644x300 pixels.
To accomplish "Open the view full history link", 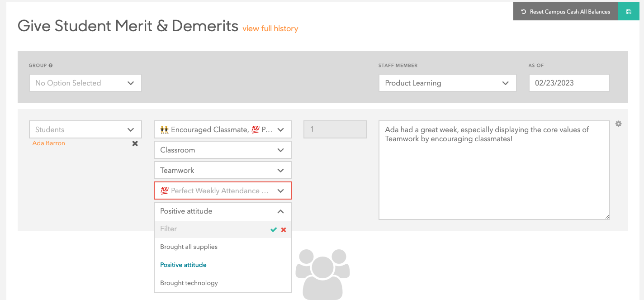I will click(270, 29).
